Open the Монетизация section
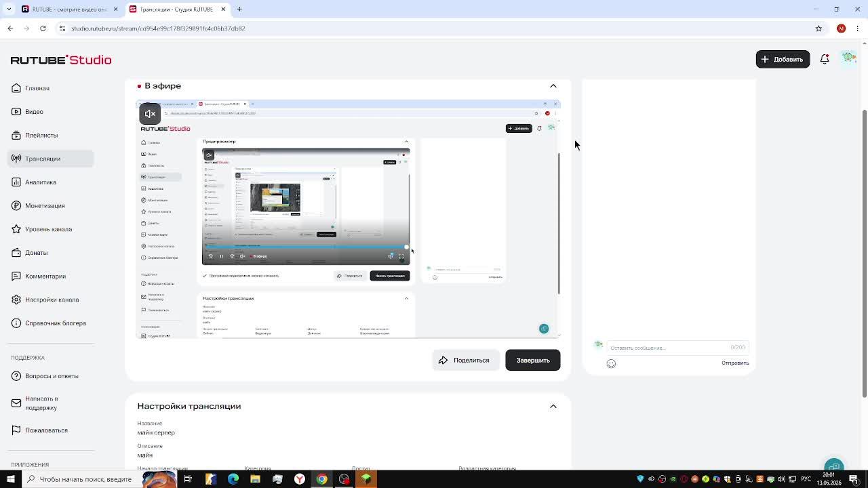Viewport: 868px width, 488px height. click(x=51, y=205)
